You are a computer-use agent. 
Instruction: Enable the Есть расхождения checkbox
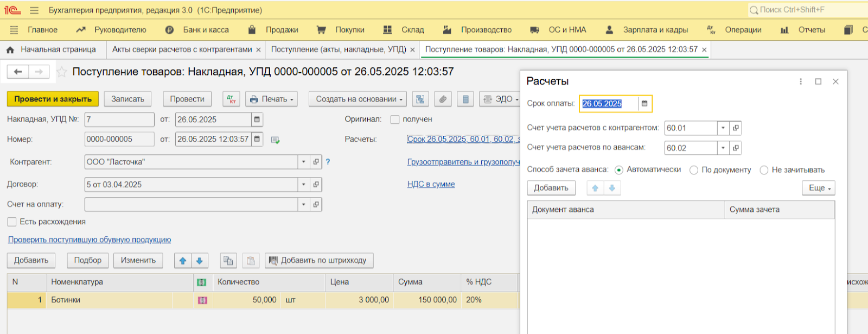pos(12,222)
